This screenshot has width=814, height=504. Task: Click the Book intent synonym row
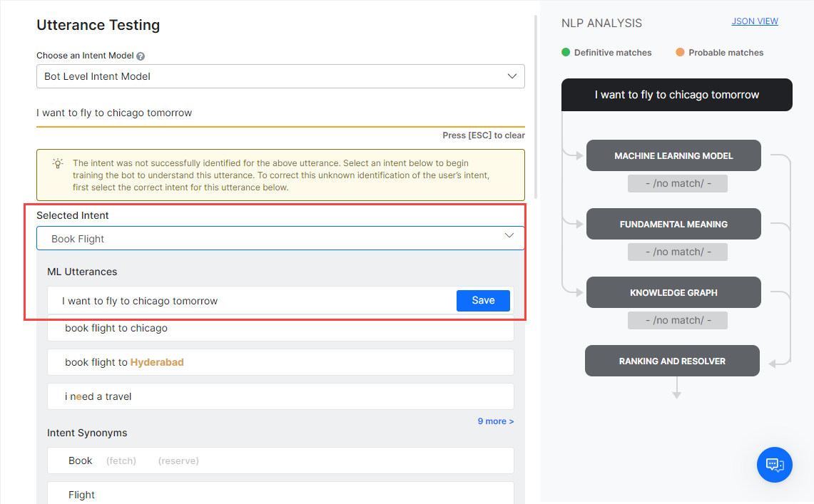pos(280,461)
